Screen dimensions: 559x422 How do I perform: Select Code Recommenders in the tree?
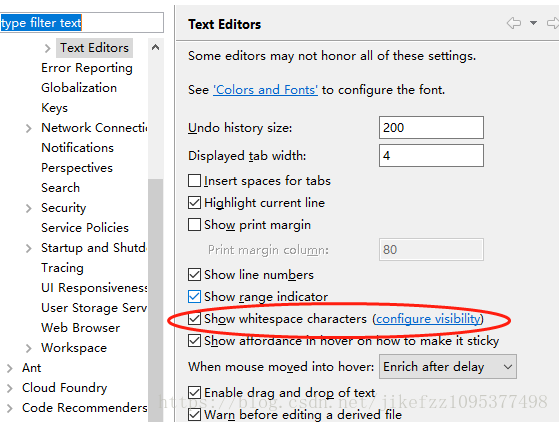click(x=84, y=407)
